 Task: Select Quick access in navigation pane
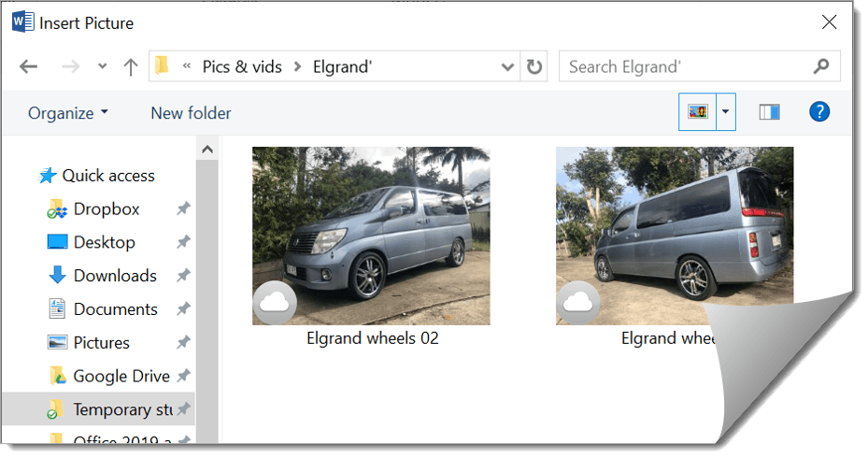pyautogui.click(x=108, y=176)
